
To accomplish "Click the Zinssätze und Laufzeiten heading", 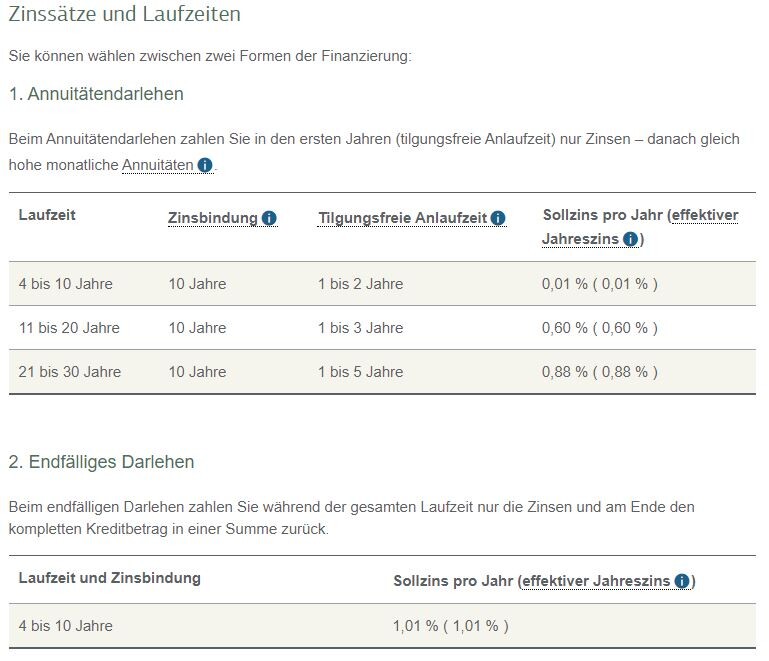I will [124, 16].
